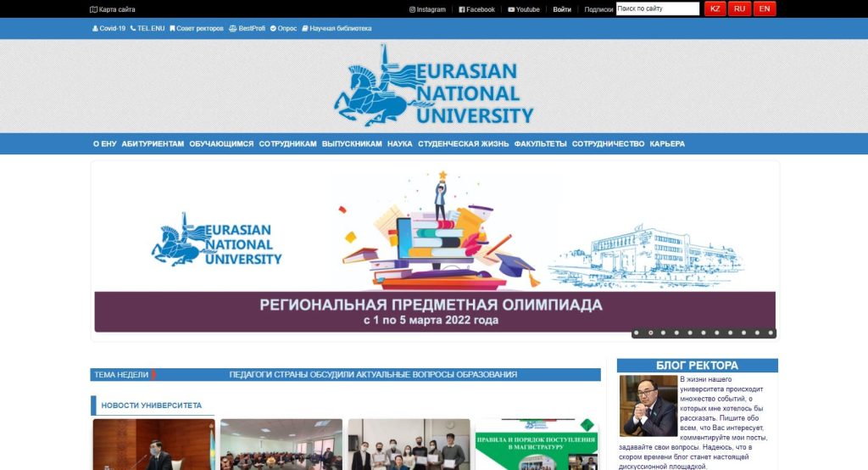Image resolution: width=868 pixels, height=470 pixels.
Task: Open the Сотрудничество menu
Action: (609, 143)
